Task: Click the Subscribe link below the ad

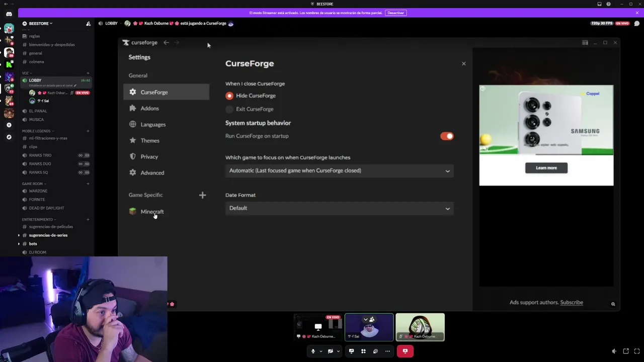Action: click(x=572, y=303)
